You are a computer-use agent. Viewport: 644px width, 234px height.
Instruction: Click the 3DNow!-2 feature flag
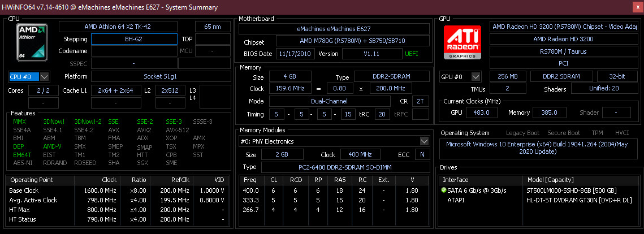click(88, 122)
